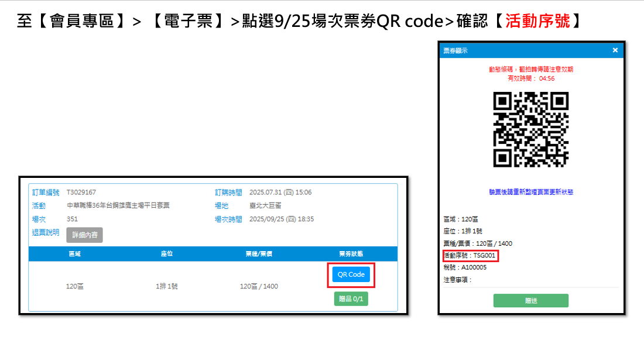Viewport: 644px width, 347px height.
Task: Click the 票種/票價 column header
Action: tap(259, 254)
